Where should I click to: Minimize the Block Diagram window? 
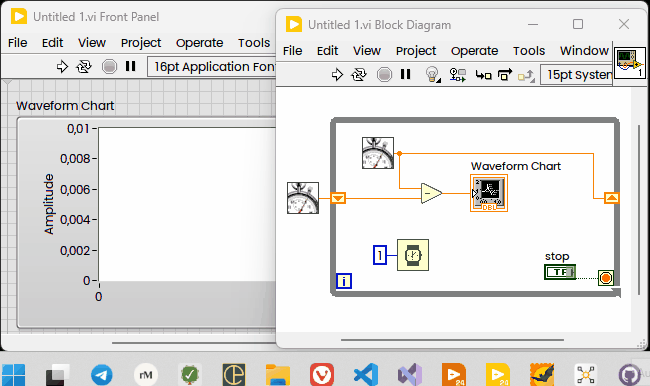533,24
